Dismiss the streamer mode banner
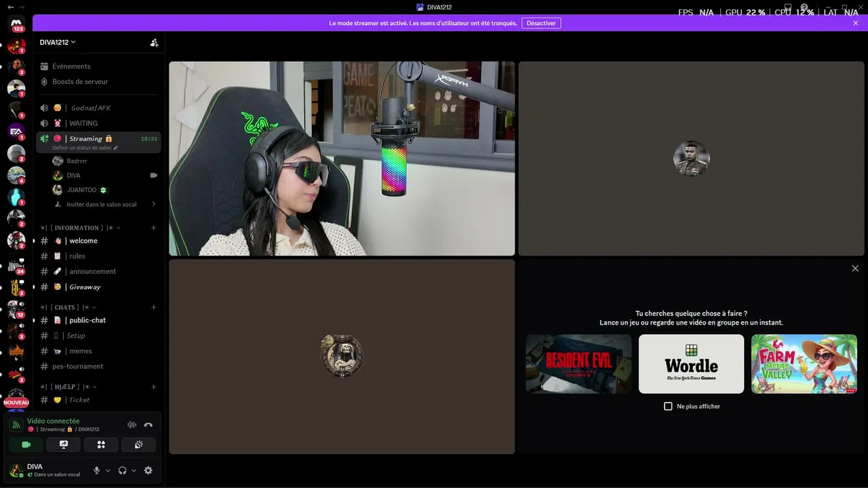 point(856,23)
